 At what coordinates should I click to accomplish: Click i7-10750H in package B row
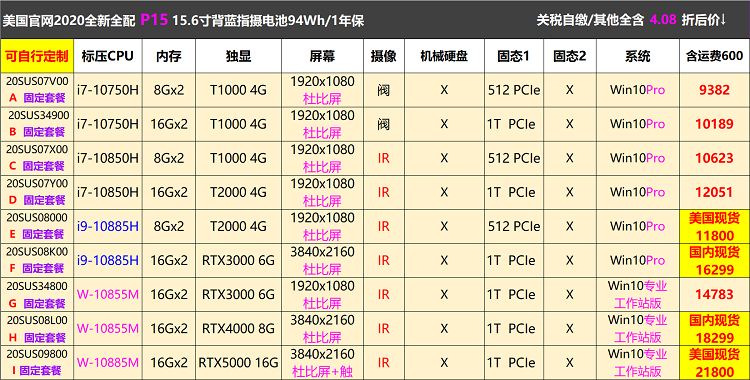click(108, 124)
